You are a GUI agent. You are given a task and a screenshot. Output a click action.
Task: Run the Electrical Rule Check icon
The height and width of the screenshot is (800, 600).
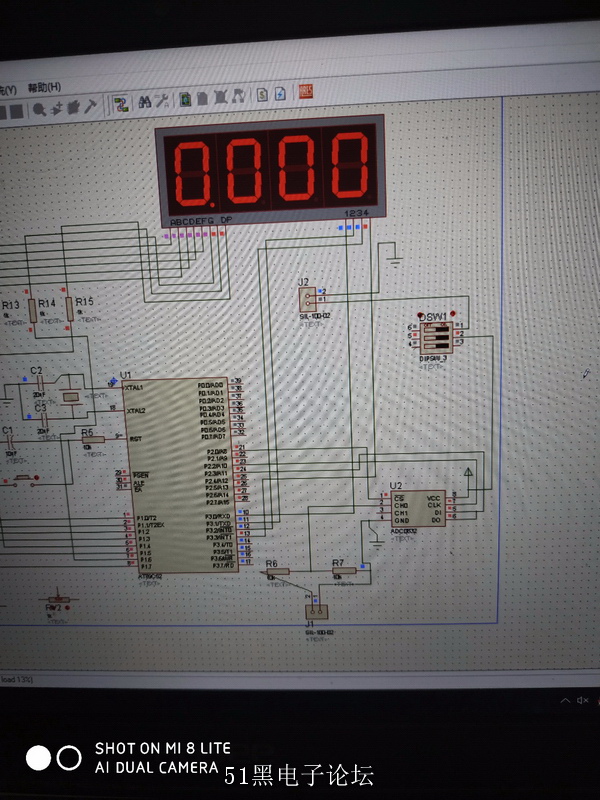tap(280, 93)
